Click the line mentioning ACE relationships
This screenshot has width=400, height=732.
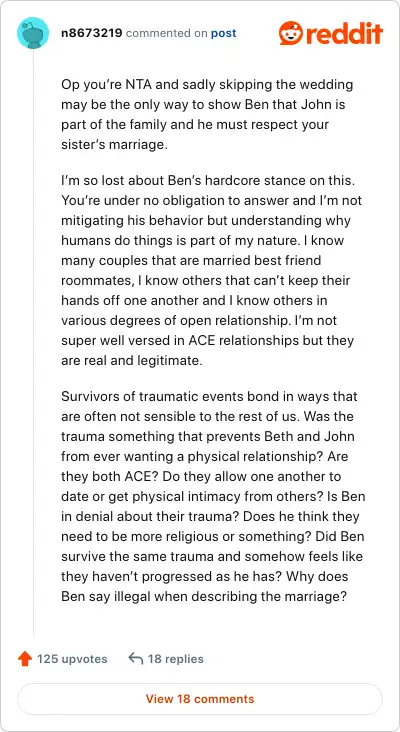tap(207, 340)
